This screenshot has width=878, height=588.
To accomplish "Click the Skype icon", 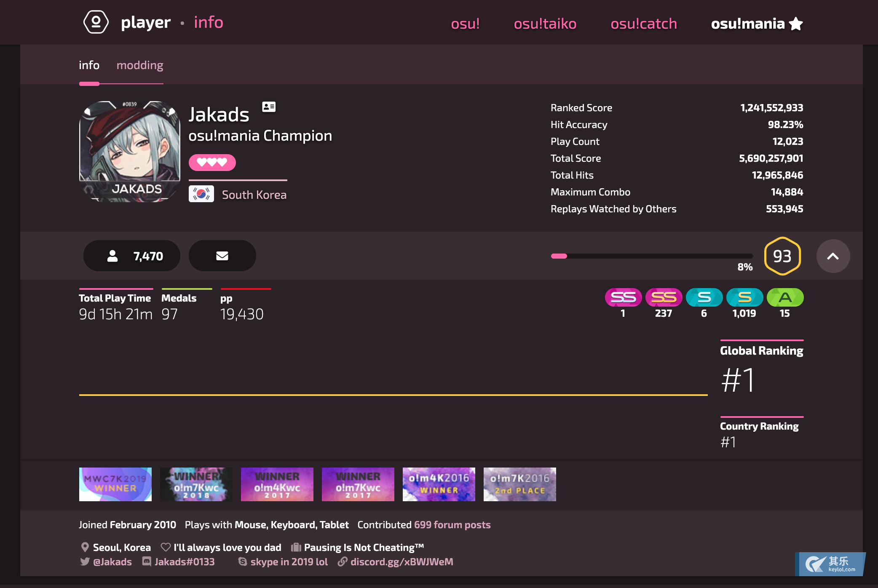I will [x=243, y=561].
